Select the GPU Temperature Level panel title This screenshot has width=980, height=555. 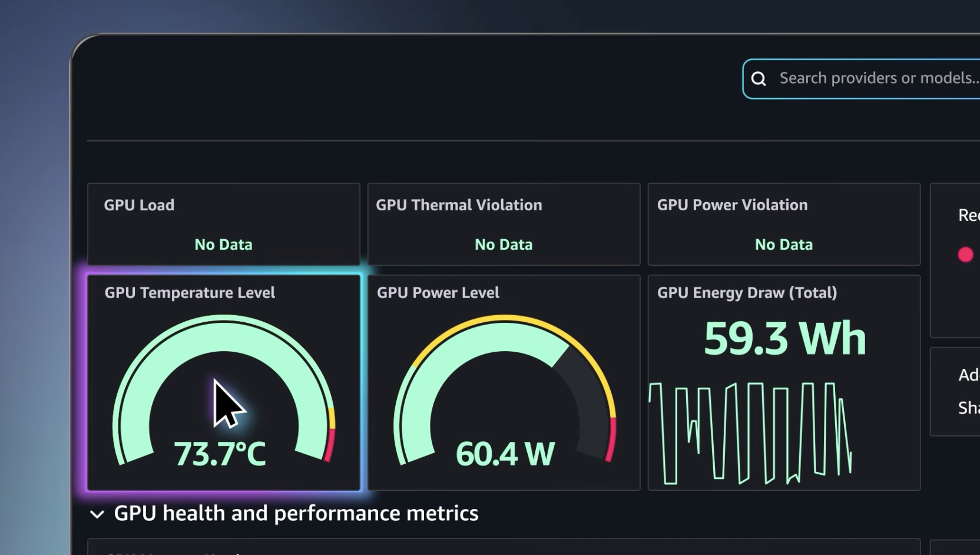190,293
